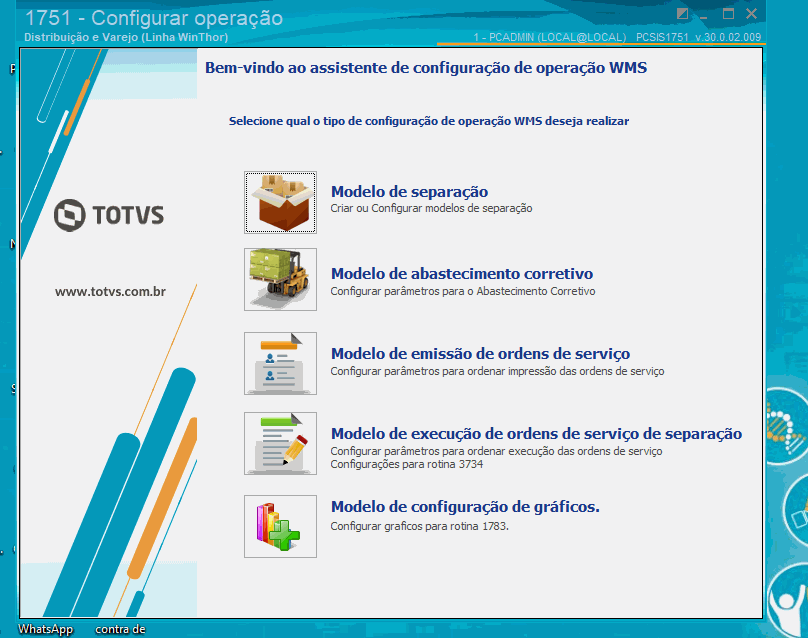Click 'Criar ou Configurar modelos de separação' text
This screenshot has height=638, width=808.
point(431,208)
